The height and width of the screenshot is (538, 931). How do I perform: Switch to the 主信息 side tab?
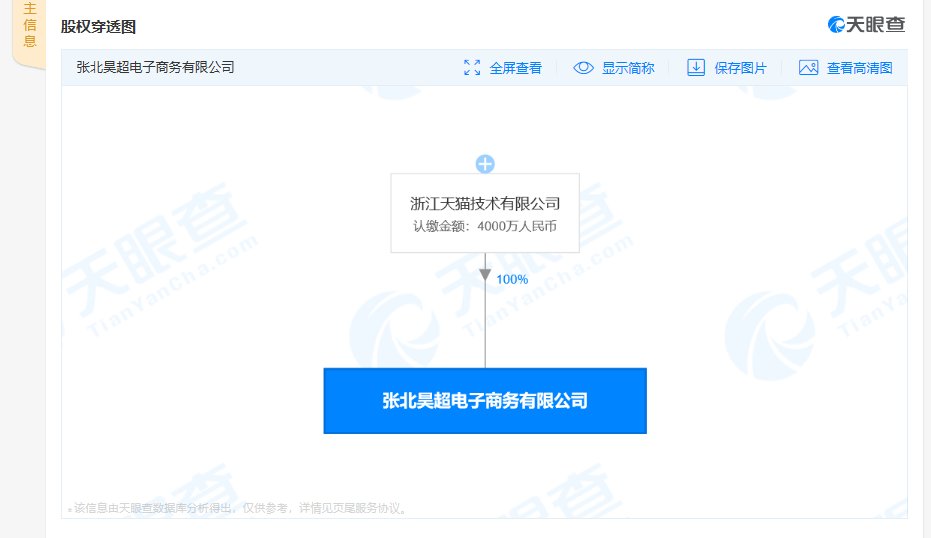click(x=29, y=27)
